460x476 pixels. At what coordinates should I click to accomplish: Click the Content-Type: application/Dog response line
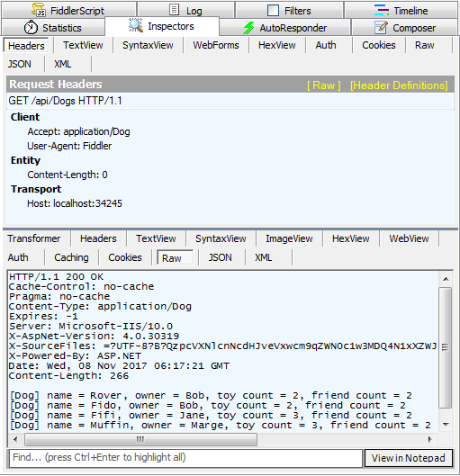point(100,306)
